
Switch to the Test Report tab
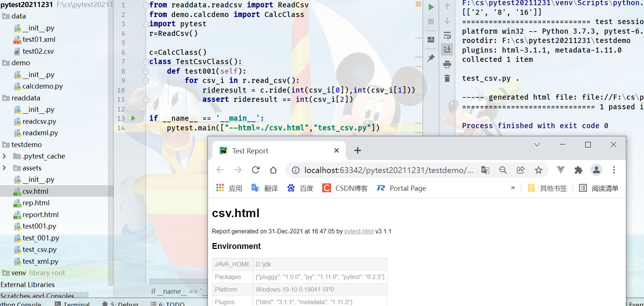279,150
